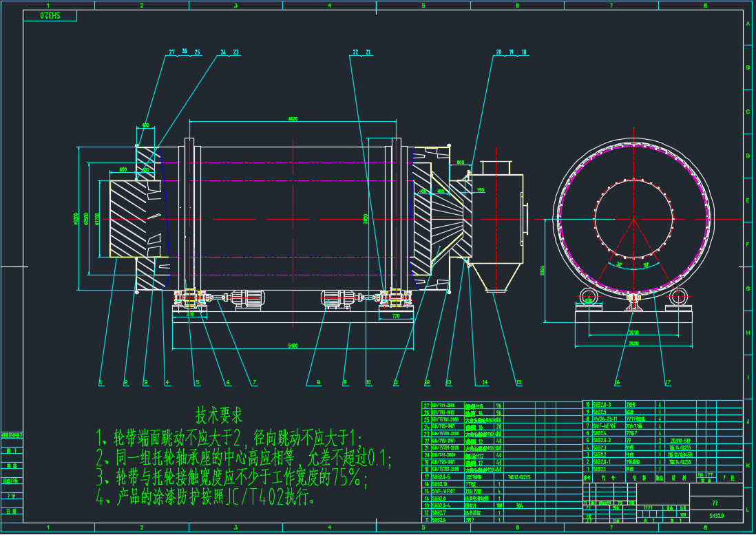Select the 序号 header cell of the parts list
Viewport: 756px width, 535px height.
pyautogui.click(x=587, y=478)
